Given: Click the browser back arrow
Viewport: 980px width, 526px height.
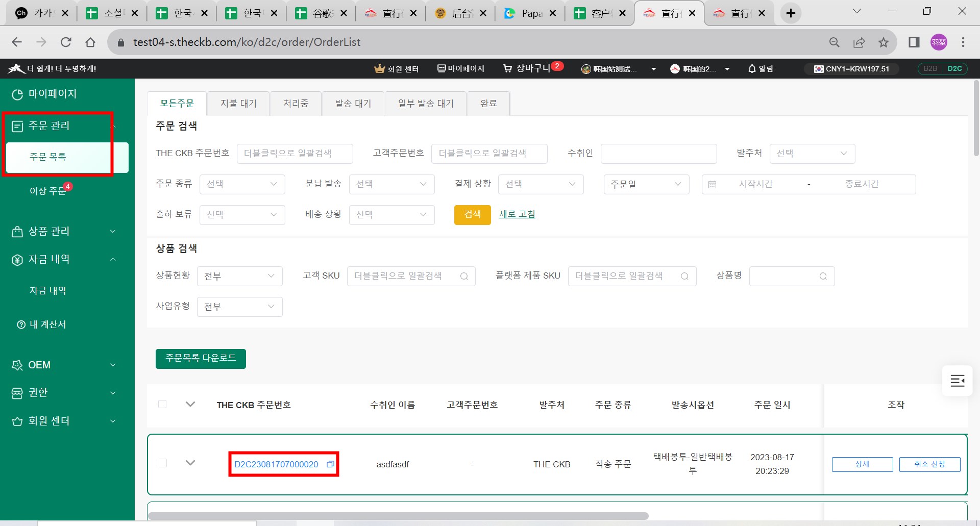Looking at the screenshot, I should [x=17, y=42].
